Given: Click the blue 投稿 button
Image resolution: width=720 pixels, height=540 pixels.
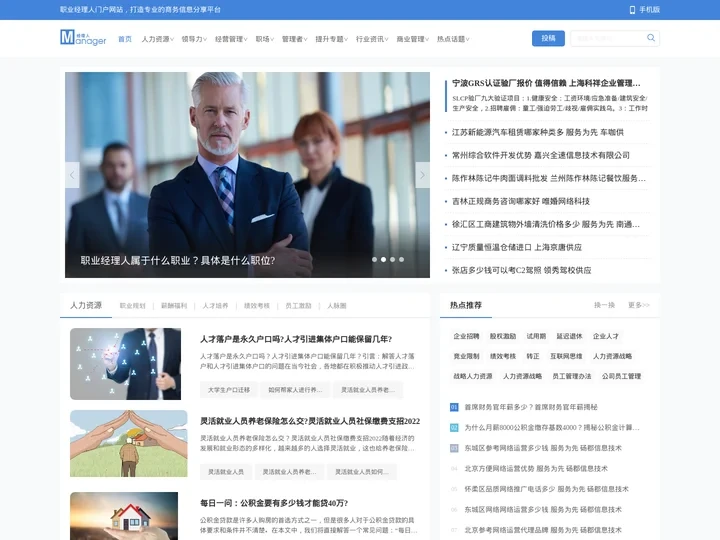Looking at the screenshot, I should tap(548, 38).
